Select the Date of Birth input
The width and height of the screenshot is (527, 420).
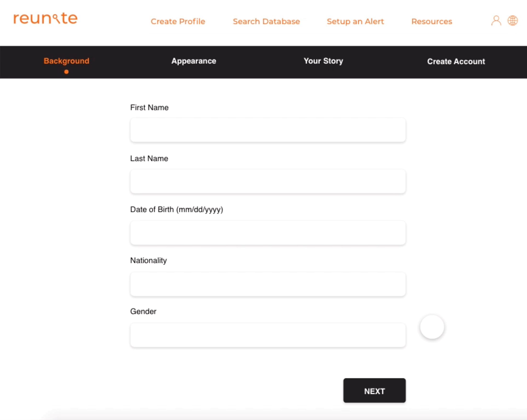[x=268, y=233]
